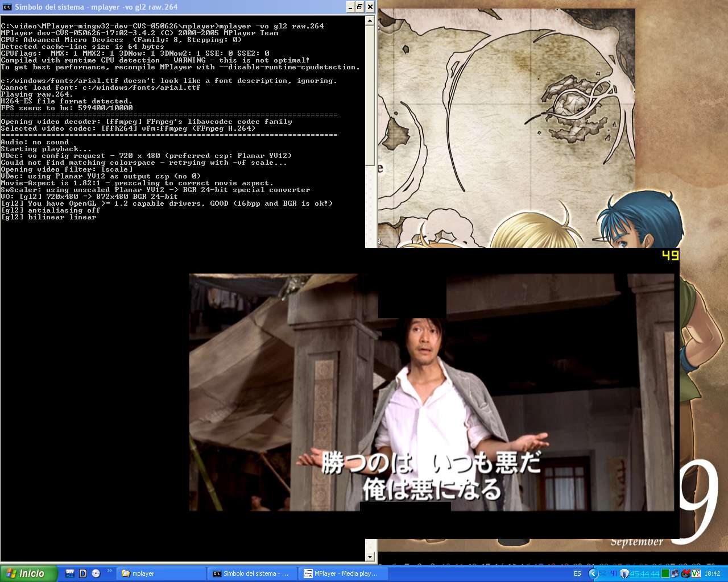This screenshot has height=582, width=728.
Task: Switch to the MPlayer - Media player taskbar button
Action: point(344,574)
